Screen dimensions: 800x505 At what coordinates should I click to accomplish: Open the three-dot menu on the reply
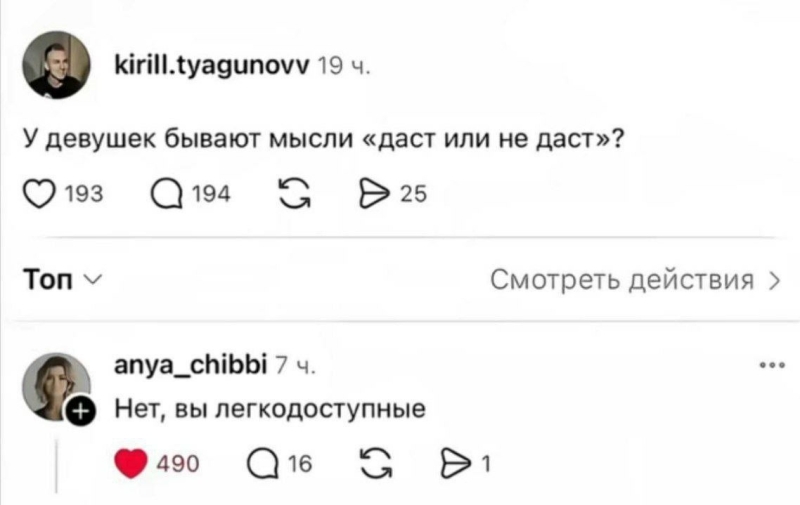(770, 365)
